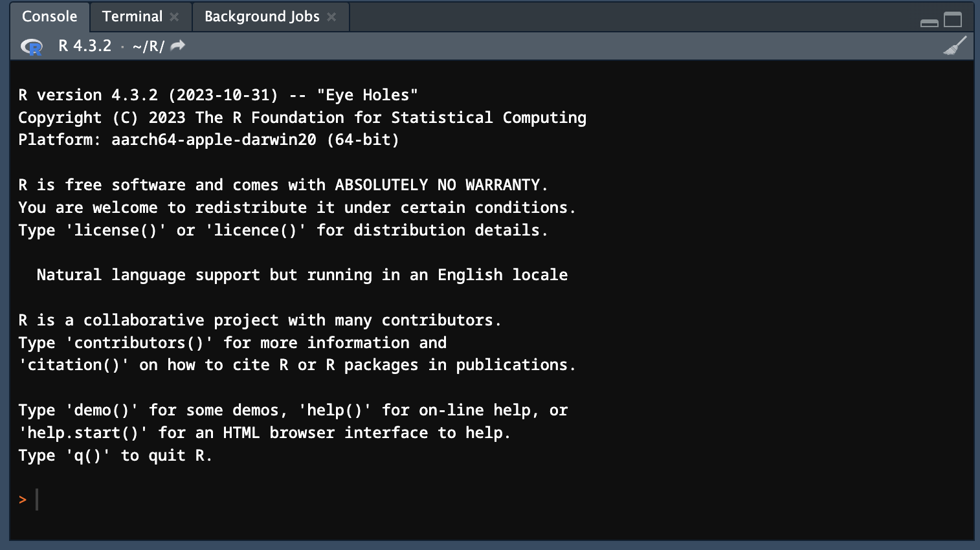The height and width of the screenshot is (550, 980).
Task: Click the "Eye Holes" version name text
Action: click(367, 95)
